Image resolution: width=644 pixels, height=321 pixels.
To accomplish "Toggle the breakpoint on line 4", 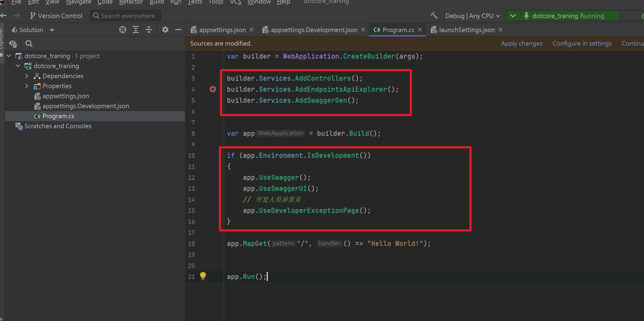I will 213,89.
